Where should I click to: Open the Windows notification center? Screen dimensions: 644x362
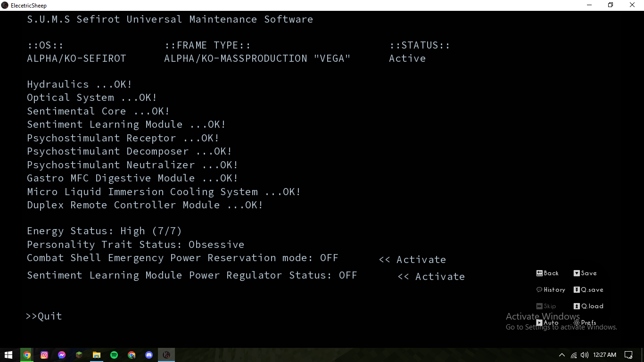(x=628, y=355)
